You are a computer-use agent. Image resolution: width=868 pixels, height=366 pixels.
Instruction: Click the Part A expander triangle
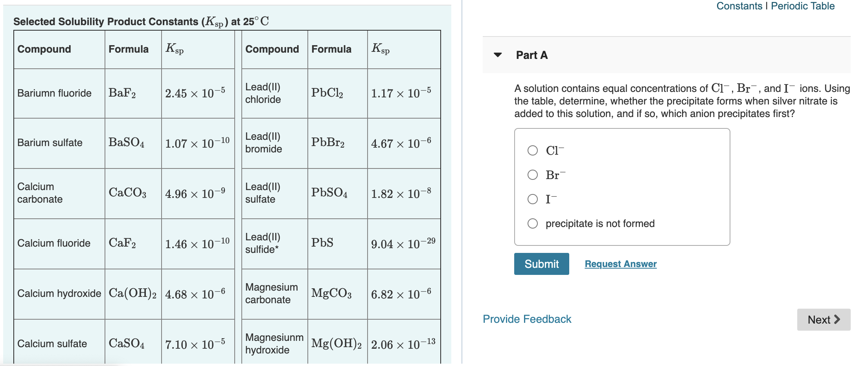tap(498, 55)
